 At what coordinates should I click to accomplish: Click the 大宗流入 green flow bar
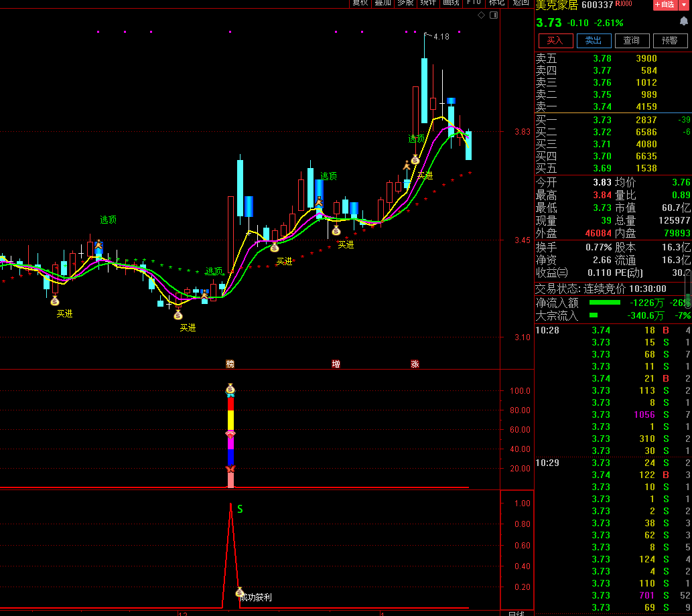pos(594,315)
